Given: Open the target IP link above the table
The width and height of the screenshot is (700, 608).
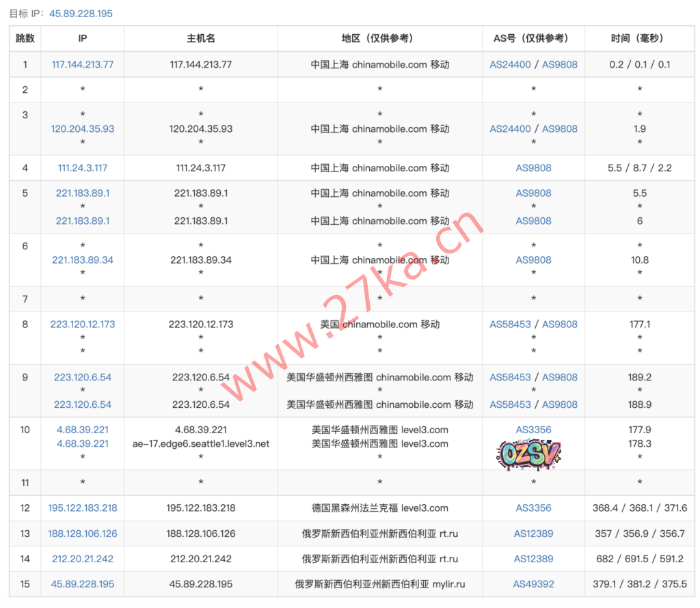Looking at the screenshot, I should [x=81, y=14].
